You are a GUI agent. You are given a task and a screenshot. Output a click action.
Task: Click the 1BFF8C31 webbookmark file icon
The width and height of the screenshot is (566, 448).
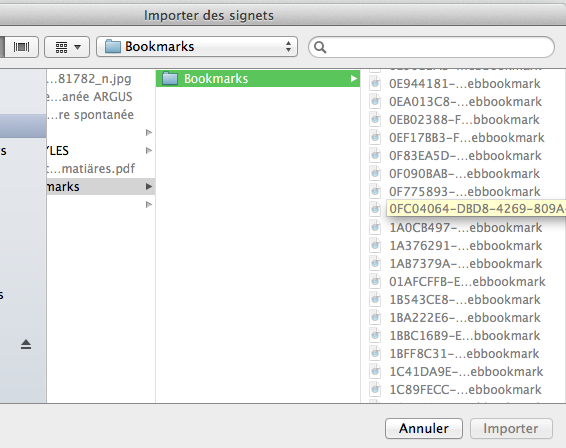(x=375, y=353)
